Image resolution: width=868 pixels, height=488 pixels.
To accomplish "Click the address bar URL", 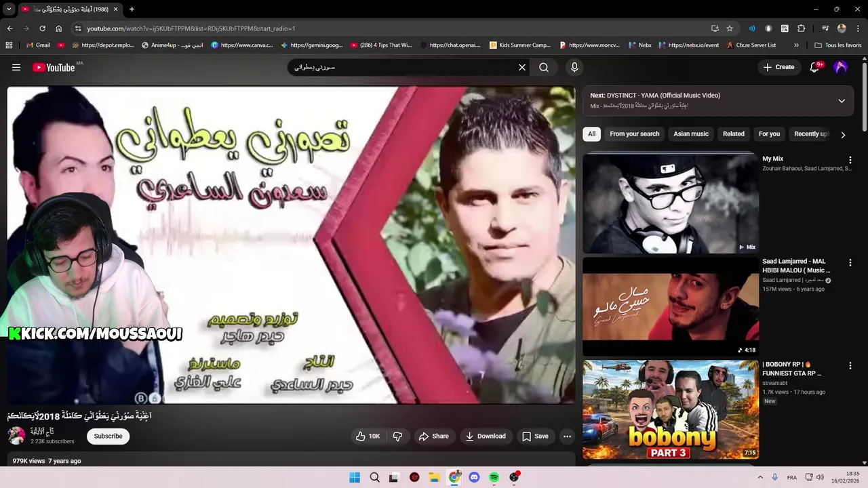I will pos(191,28).
